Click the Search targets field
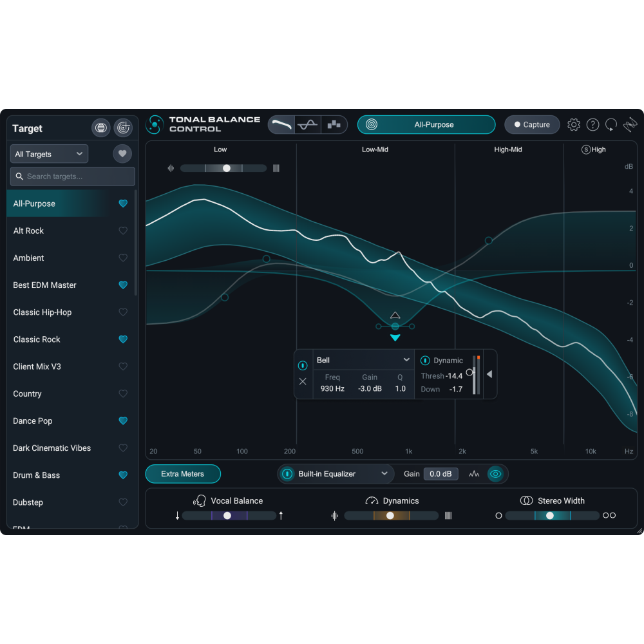Screen dimensions: 644x644 tap(72, 176)
